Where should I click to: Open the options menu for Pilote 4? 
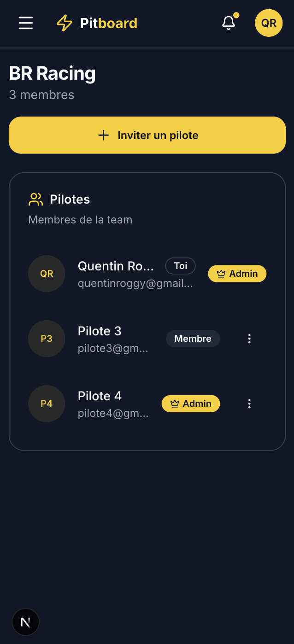(249, 404)
